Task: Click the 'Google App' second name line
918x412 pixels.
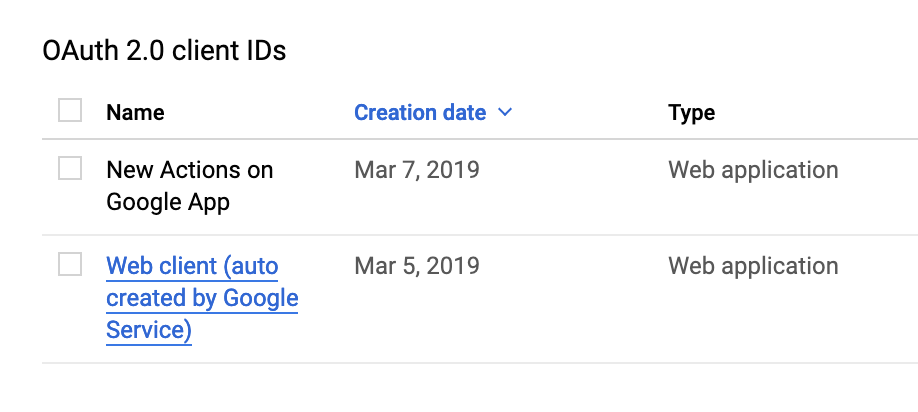Action: (168, 202)
